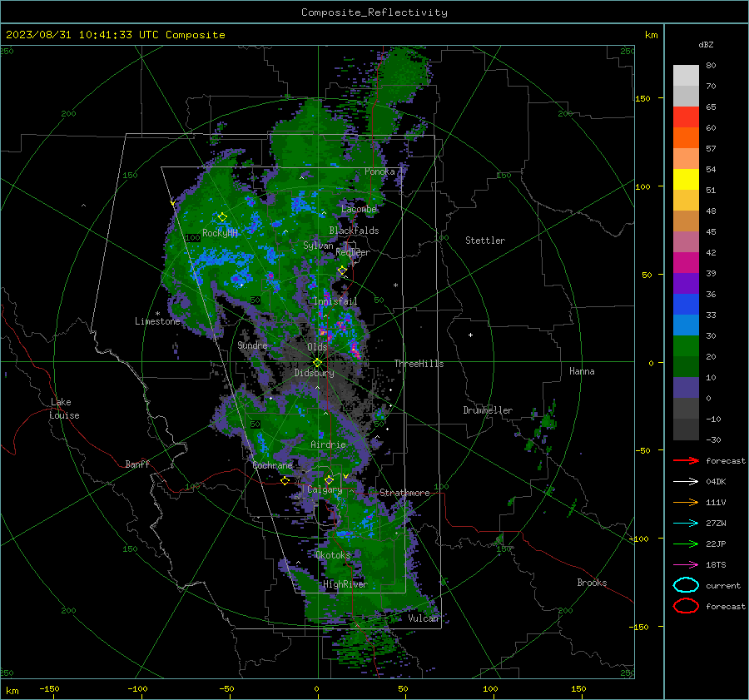Click the 54 dBZ yellow color swatch

686,180
